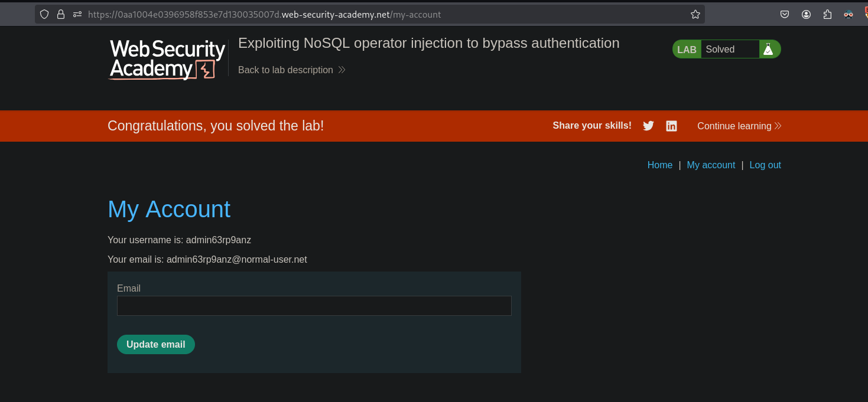The image size is (868, 402).
Task: Open the site permissions icon in the address bar
Action: [77, 15]
